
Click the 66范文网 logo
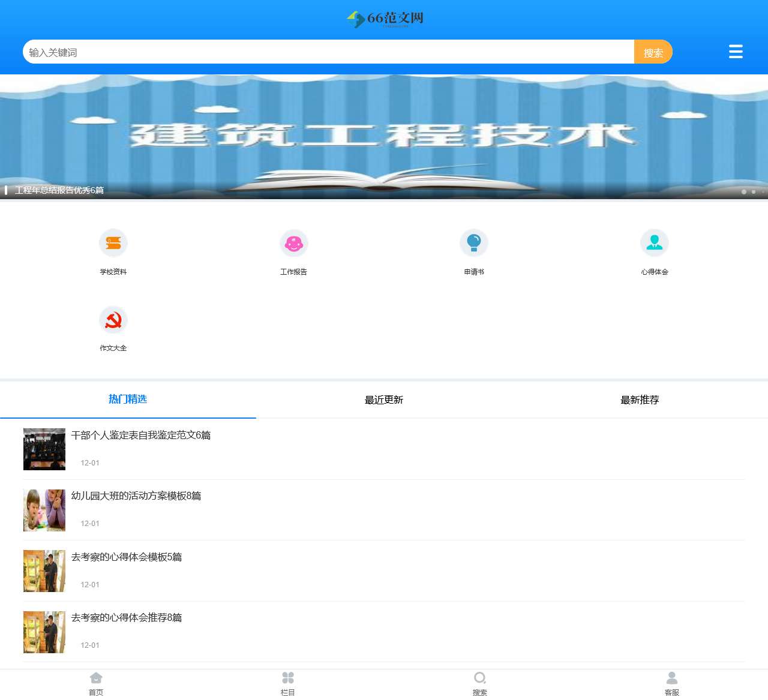click(385, 19)
